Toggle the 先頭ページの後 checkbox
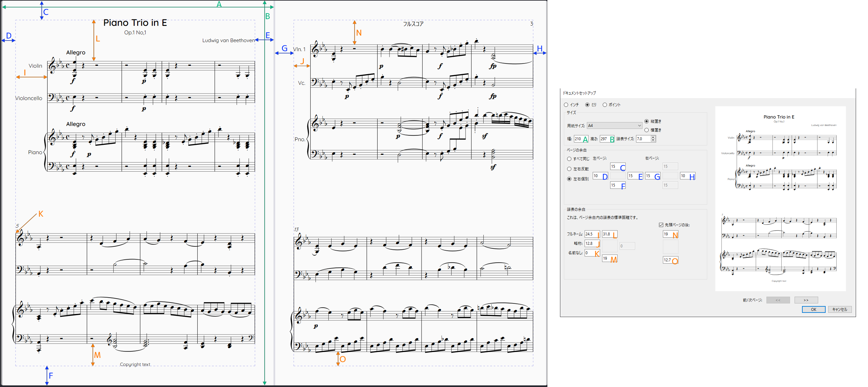This screenshot has width=868, height=387. (661, 225)
